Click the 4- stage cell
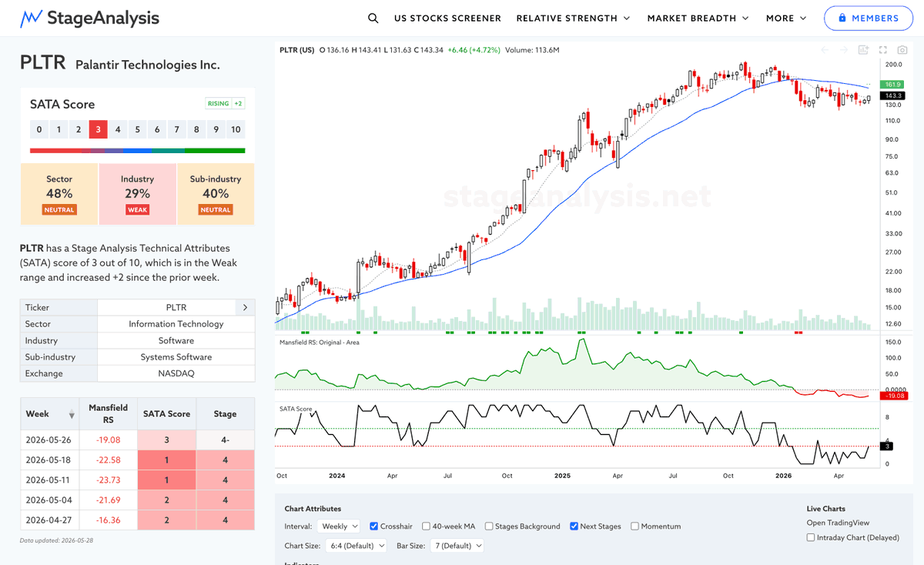924x565 pixels. [226, 440]
